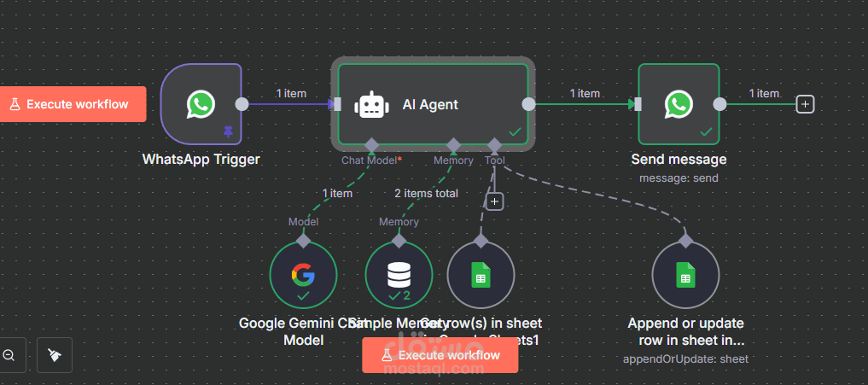
Task: Click the diamond connector atop Simple Memory node
Action: 399,241
